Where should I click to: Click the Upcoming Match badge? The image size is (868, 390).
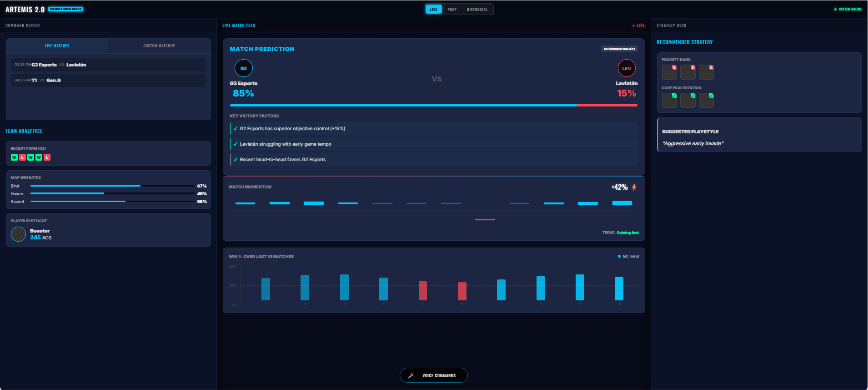619,49
